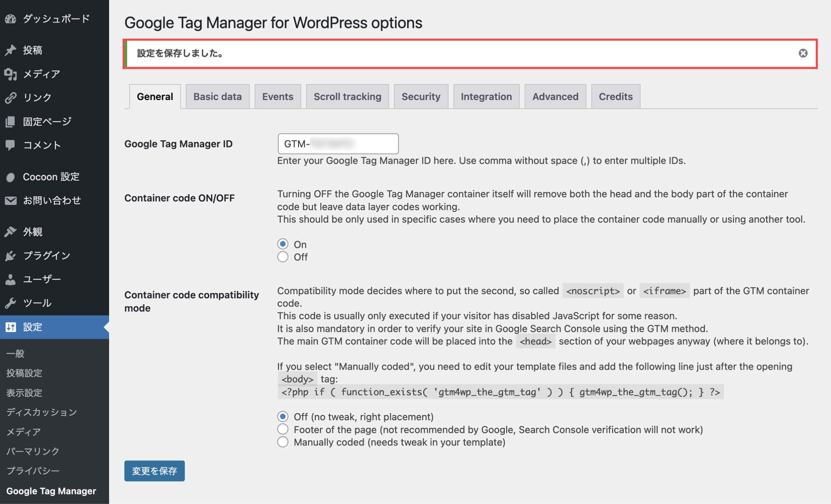Click the person icon beside ユーザー
Viewport: 831px width, 504px height.
(x=11, y=279)
